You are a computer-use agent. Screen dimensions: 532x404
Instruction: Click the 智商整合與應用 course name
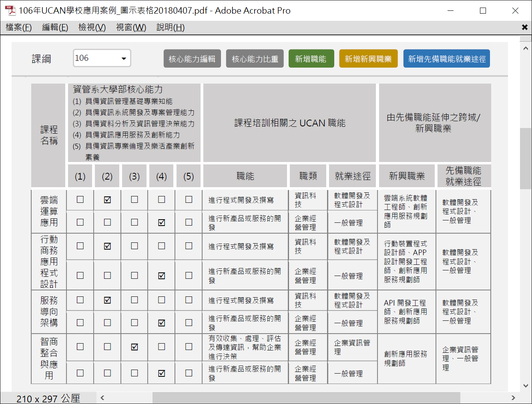[x=49, y=359]
